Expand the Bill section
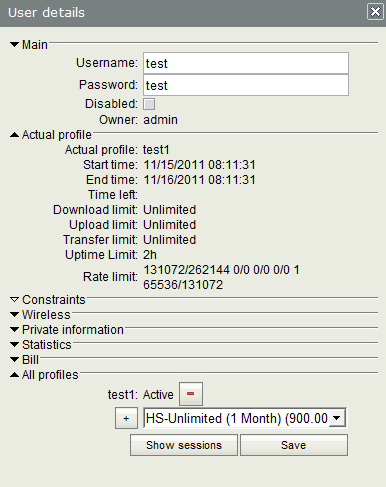Viewport: 386px width, 487px height. [14, 360]
